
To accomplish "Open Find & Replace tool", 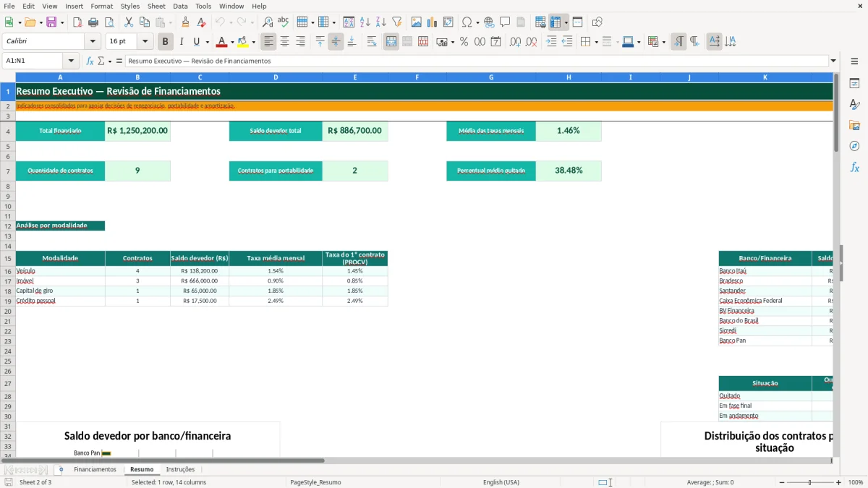I will (x=268, y=22).
